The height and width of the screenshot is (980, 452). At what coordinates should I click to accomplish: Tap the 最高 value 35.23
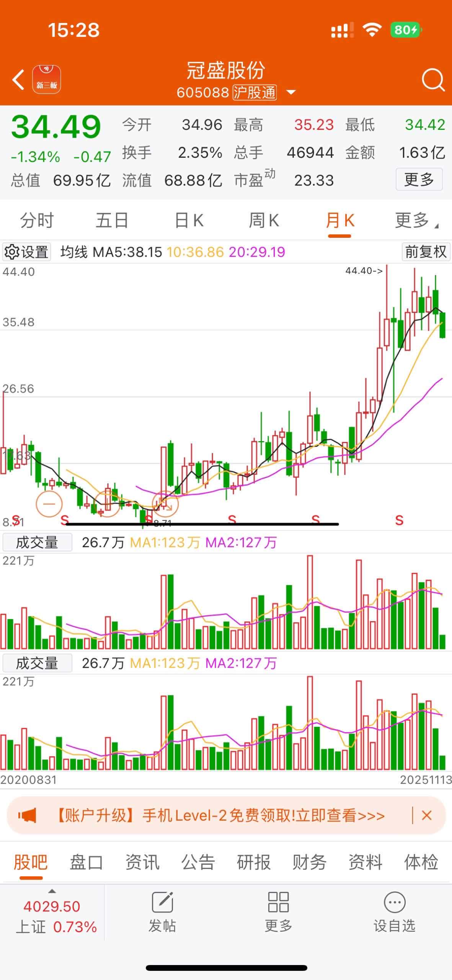[314, 125]
